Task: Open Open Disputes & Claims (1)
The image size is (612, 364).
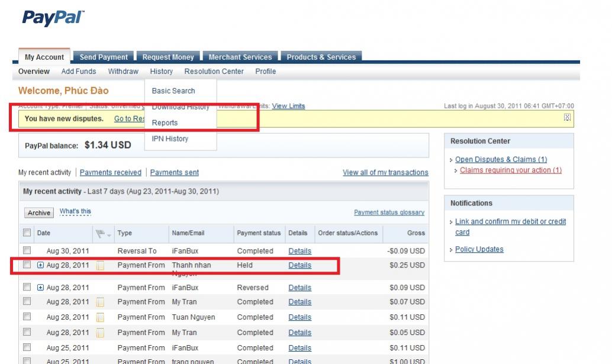Action: tap(501, 160)
